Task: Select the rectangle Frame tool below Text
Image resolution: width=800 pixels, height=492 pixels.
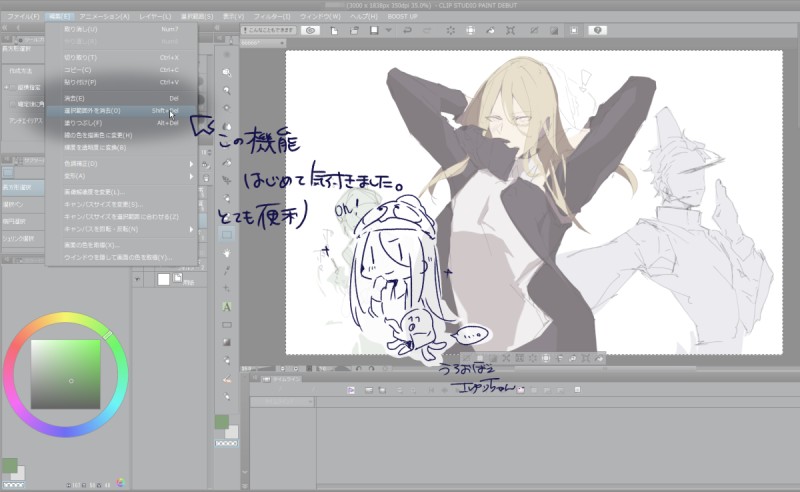Action: coord(227,325)
